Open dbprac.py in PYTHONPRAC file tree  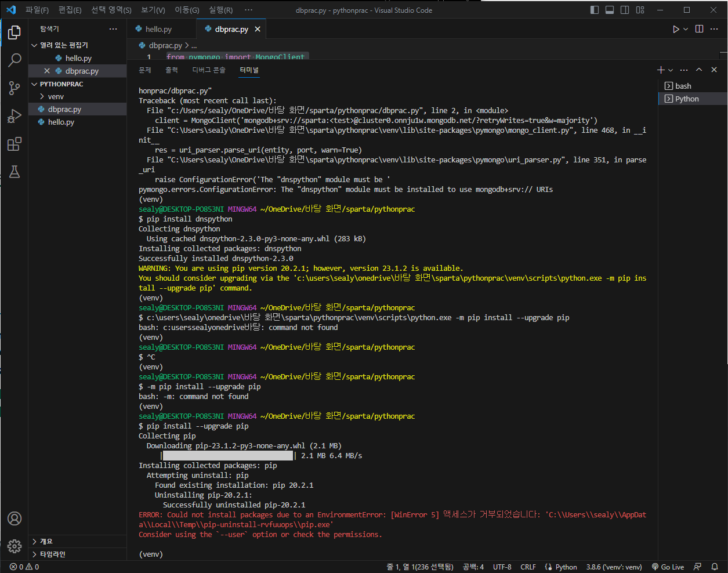(x=78, y=110)
